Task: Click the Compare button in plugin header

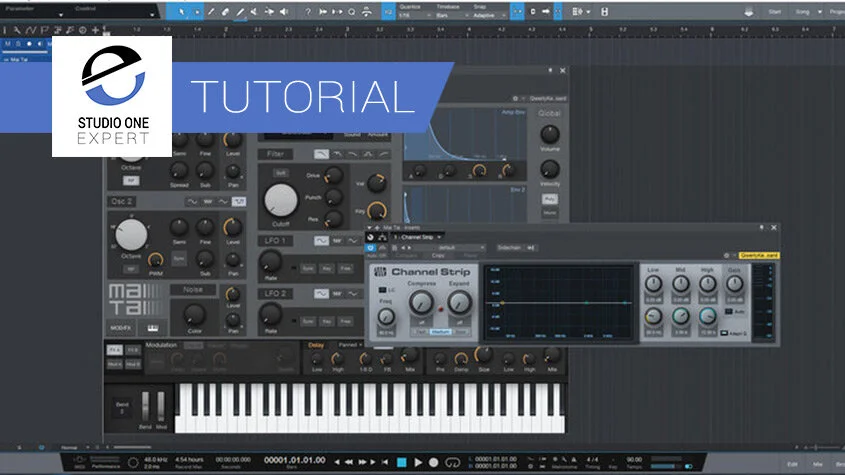Action: [x=406, y=256]
